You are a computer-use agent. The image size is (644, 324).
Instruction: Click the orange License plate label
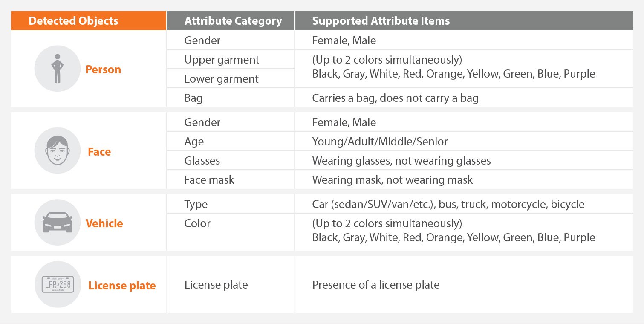click(x=122, y=286)
